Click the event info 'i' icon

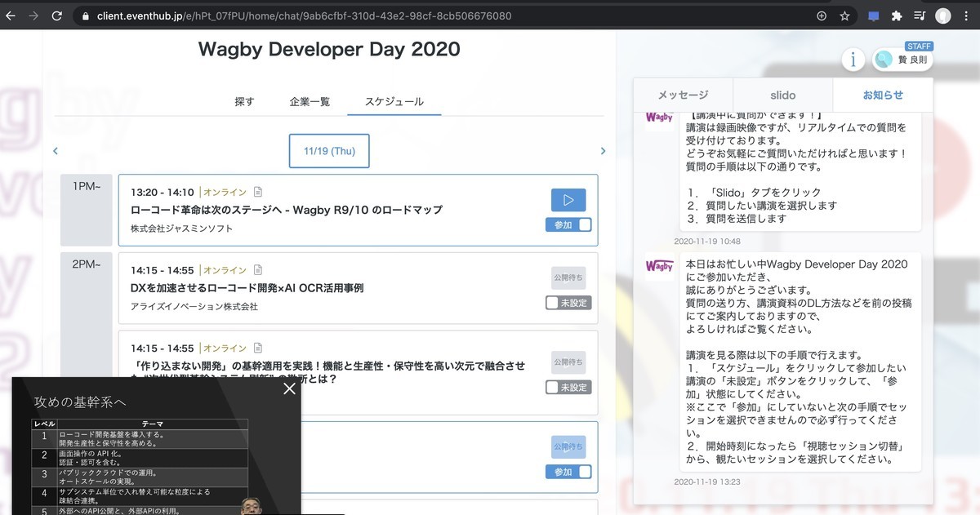(853, 60)
